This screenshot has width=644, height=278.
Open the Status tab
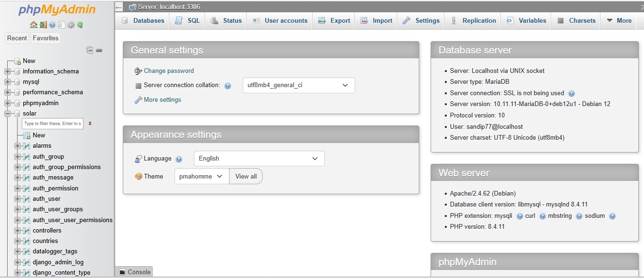click(226, 21)
